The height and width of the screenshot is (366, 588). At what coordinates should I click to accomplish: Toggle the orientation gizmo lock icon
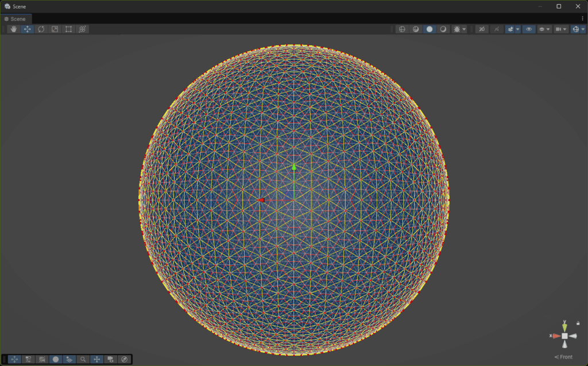tap(578, 323)
